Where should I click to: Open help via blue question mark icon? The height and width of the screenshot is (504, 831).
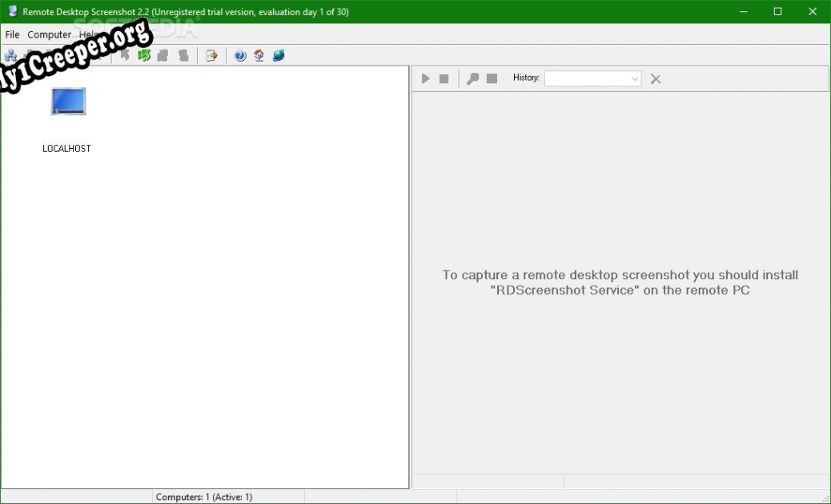coord(240,56)
